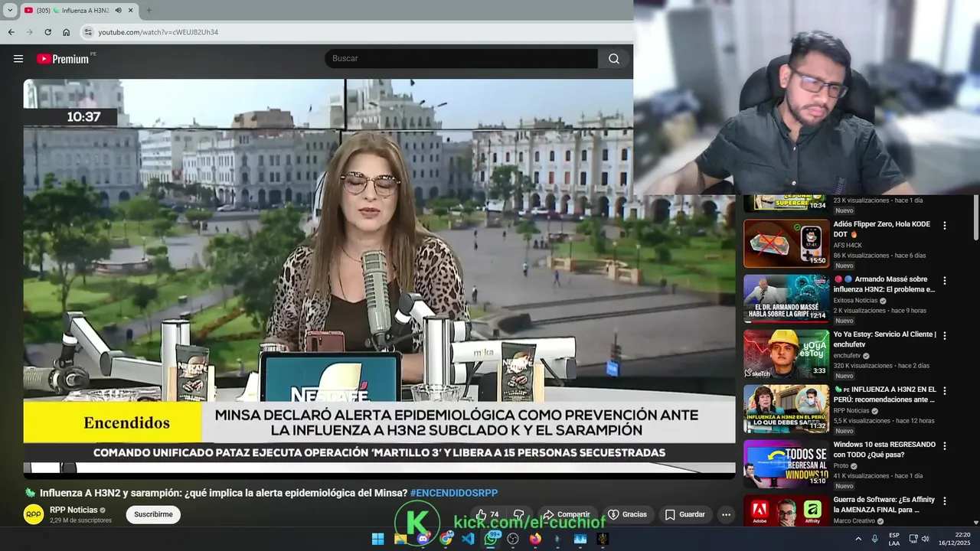This screenshot has height=551, width=980.
Task: Click the AFS H4CK channel name
Action: (848, 246)
